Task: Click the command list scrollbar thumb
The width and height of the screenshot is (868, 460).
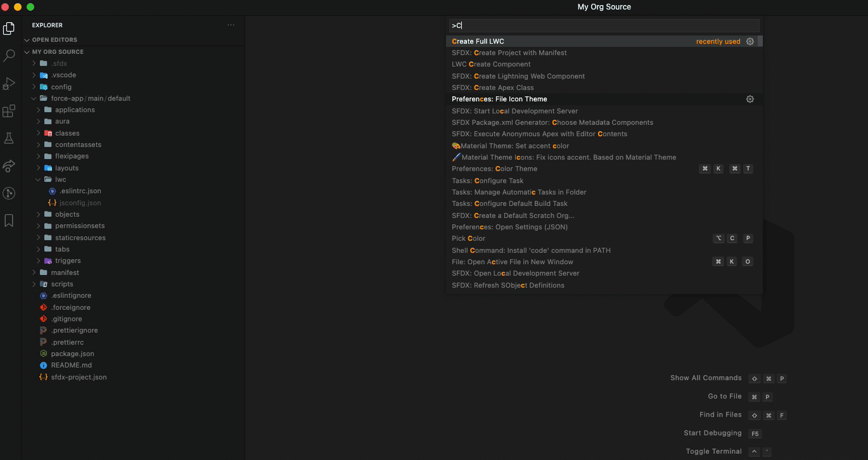Action: tap(760, 41)
